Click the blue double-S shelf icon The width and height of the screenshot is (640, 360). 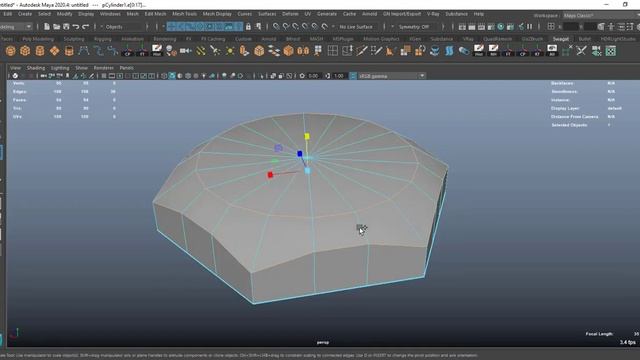(x=449, y=51)
